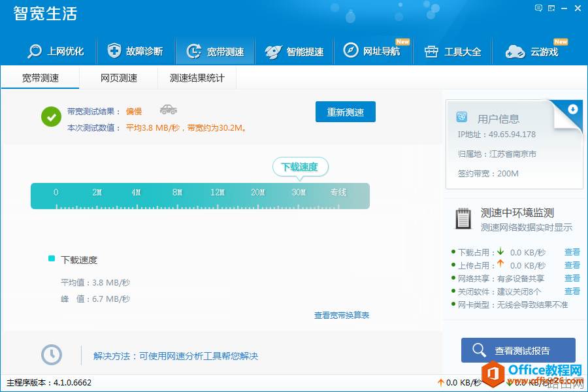The height and width of the screenshot is (392, 588).
Task: Click the 查看测试报告 button
Action: (x=518, y=350)
